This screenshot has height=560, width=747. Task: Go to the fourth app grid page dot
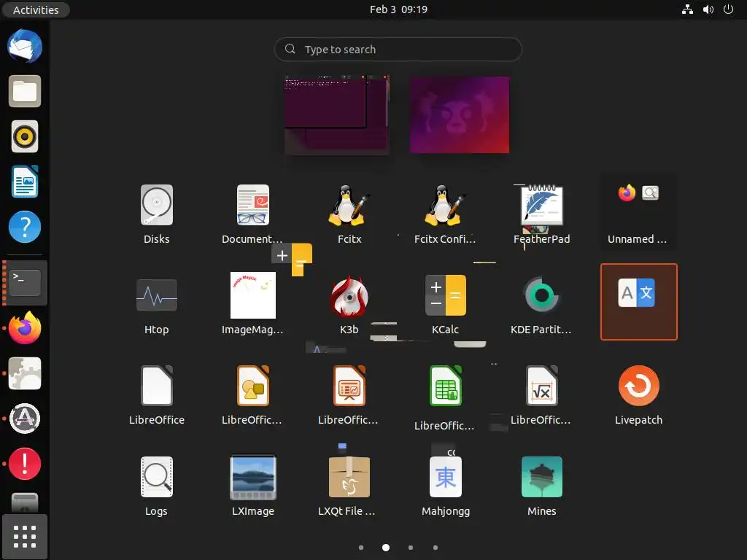point(436,548)
